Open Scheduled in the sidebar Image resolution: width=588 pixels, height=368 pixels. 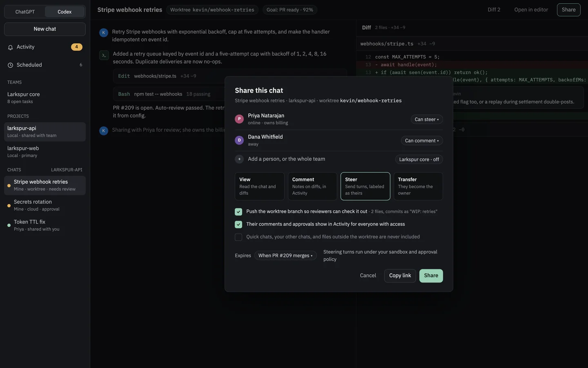(x=45, y=65)
